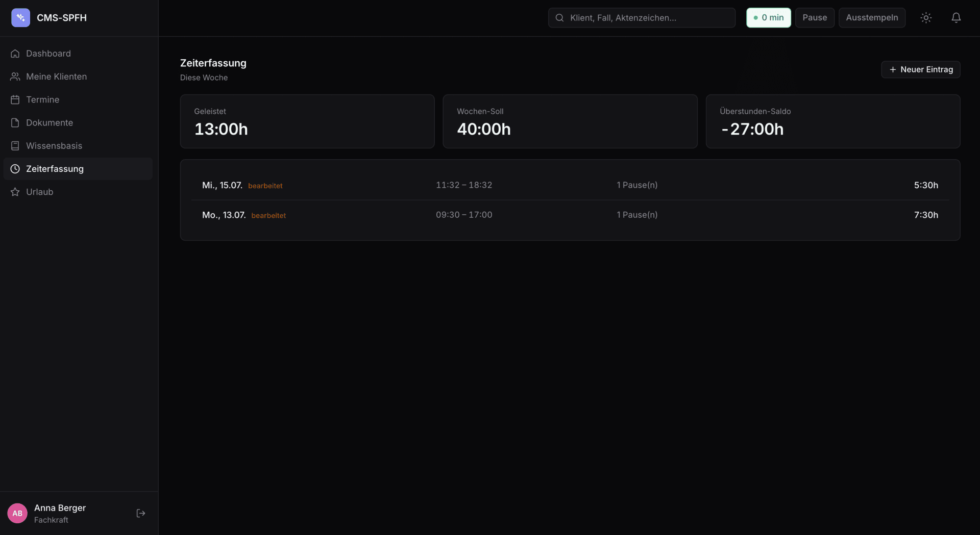Open Dokumente in the sidebar

point(78,123)
